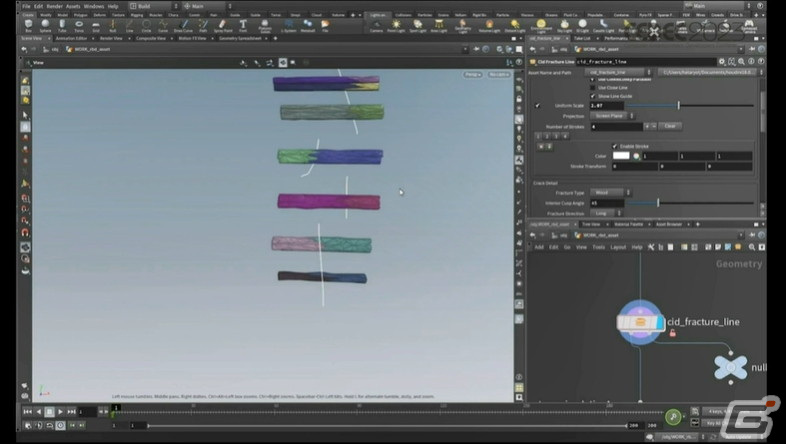Open the Tree View tab
This screenshot has height=444, width=786.
592,224
